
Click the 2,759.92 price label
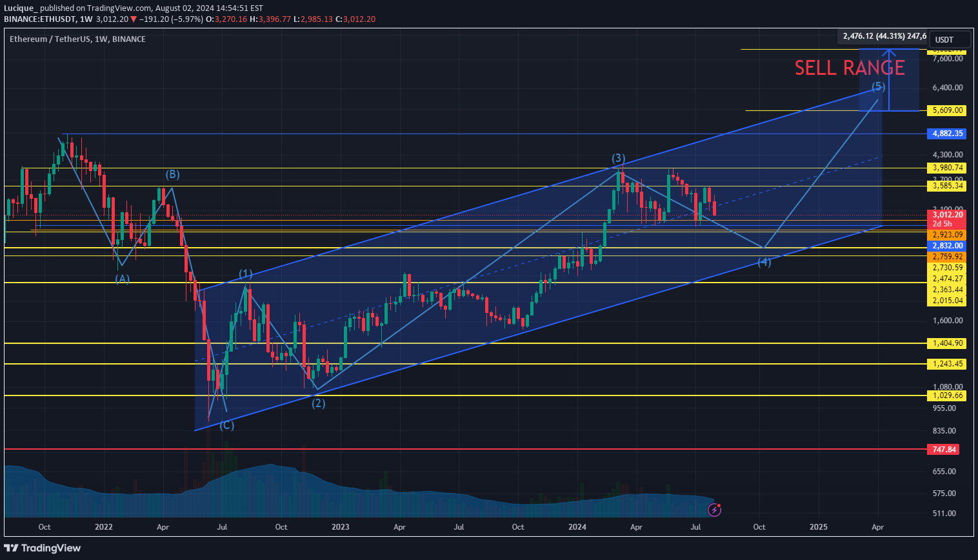pos(947,257)
